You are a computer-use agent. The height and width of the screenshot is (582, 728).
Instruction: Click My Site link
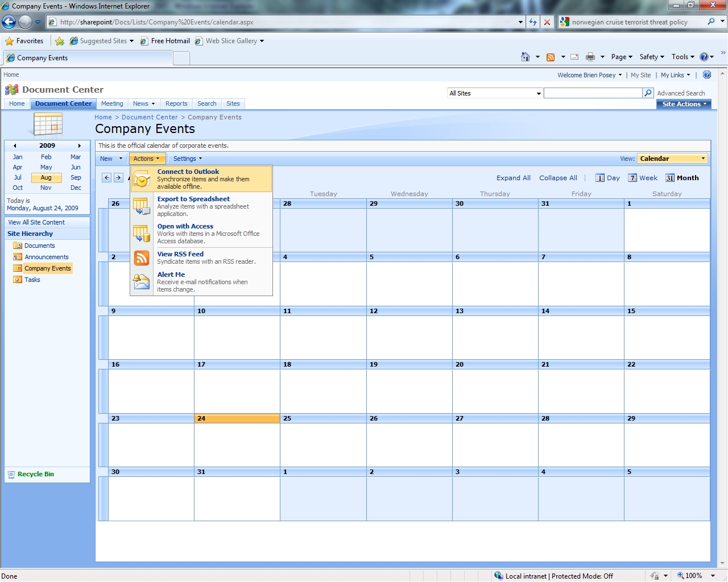coord(640,75)
